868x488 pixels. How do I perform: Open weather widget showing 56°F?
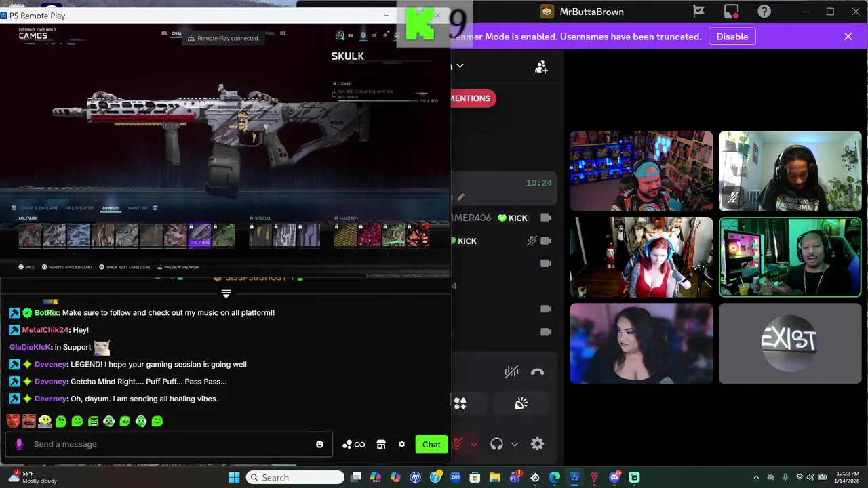click(31, 477)
